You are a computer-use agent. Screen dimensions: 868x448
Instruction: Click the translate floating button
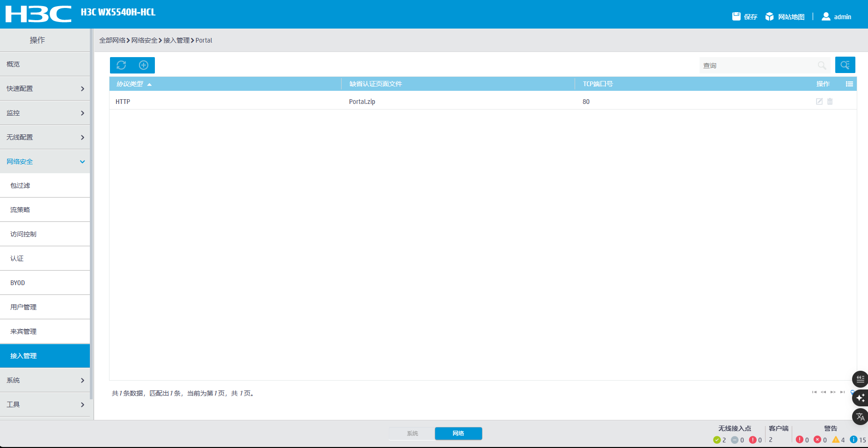(860, 416)
